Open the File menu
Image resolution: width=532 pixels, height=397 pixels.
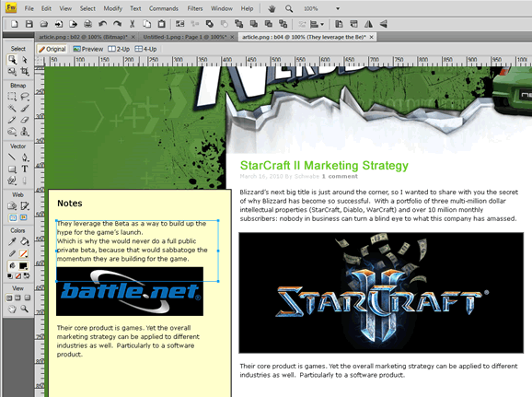(x=29, y=8)
